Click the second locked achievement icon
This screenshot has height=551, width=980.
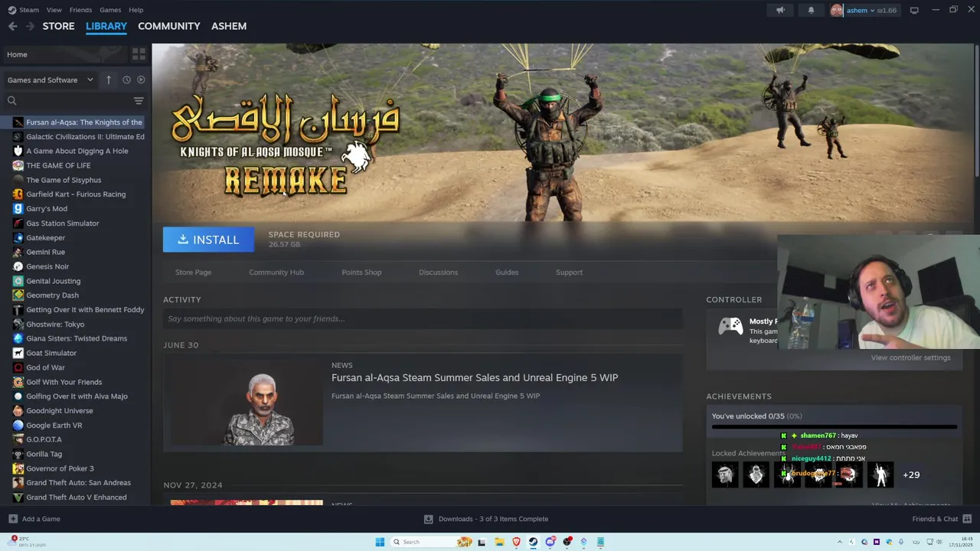point(756,475)
